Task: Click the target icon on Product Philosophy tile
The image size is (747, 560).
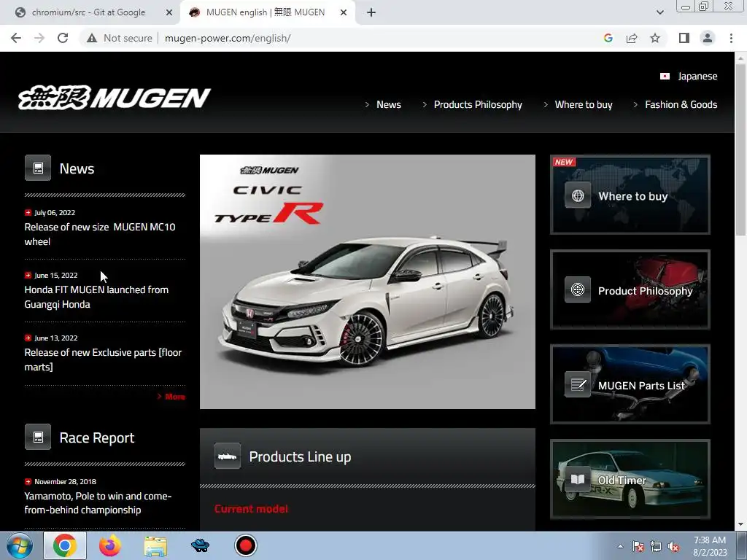Action: click(x=578, y=289)
